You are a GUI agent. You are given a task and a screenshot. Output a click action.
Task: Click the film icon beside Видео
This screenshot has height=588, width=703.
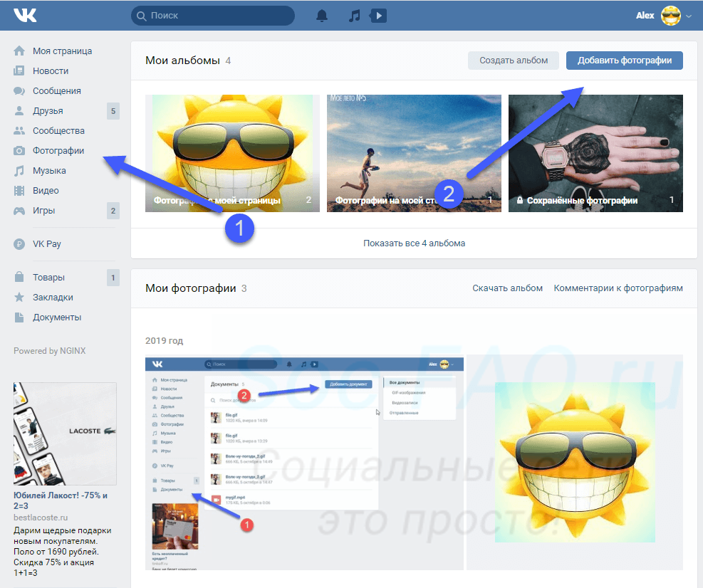pyautogui.click(x=19, y=191)
